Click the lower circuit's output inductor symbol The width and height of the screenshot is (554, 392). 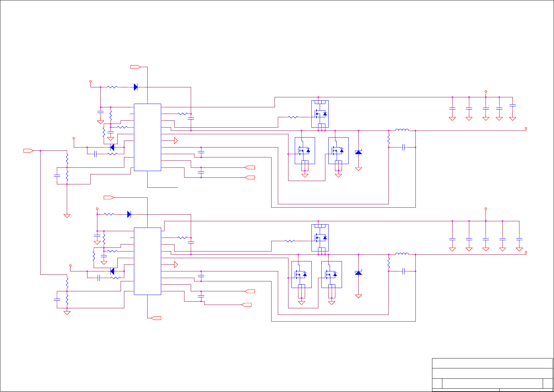point(402,254)
